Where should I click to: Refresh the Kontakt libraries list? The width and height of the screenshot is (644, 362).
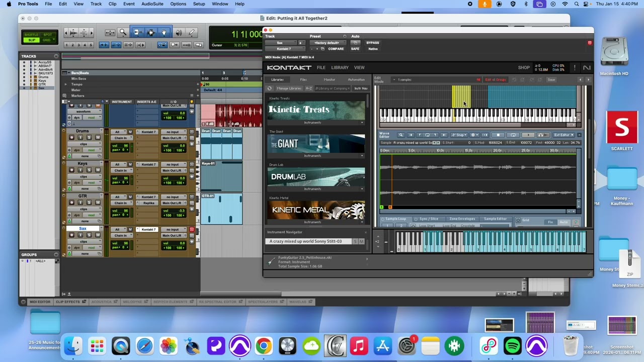tap(270, 88)
